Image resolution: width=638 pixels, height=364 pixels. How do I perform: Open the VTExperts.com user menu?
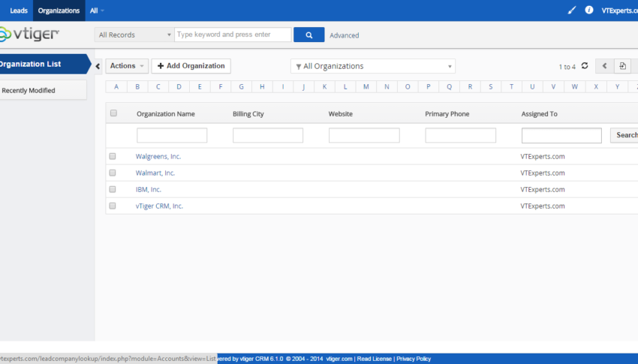620,11
